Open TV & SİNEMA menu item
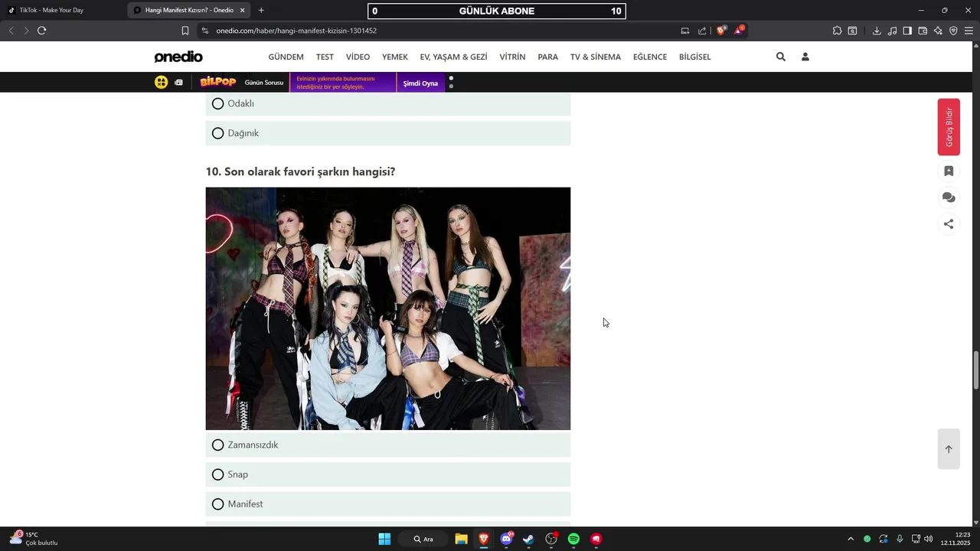980x551 pixels. click(596, 57)
